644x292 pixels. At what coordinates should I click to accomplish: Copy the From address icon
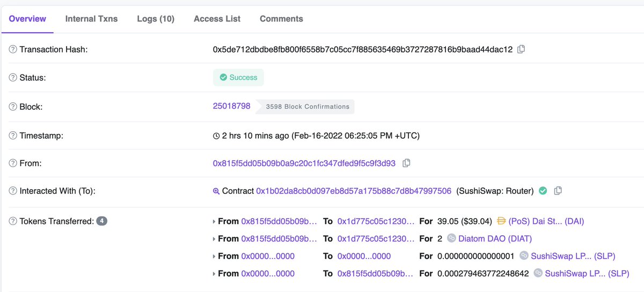pyautogui.click(x=407, y=163)
